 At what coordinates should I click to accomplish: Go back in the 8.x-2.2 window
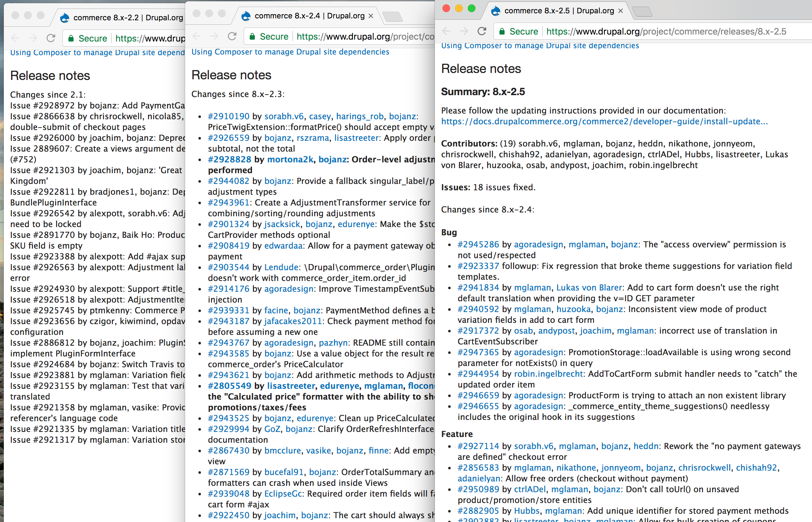16,38
